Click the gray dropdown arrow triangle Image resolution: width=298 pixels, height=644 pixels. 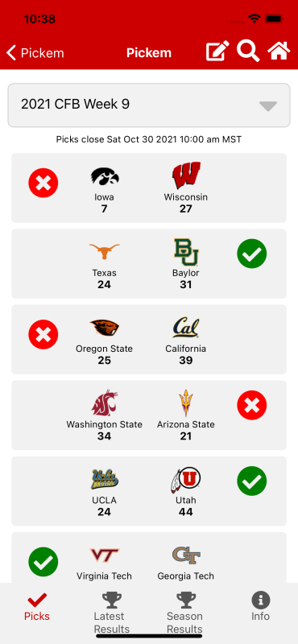[268, 106]
